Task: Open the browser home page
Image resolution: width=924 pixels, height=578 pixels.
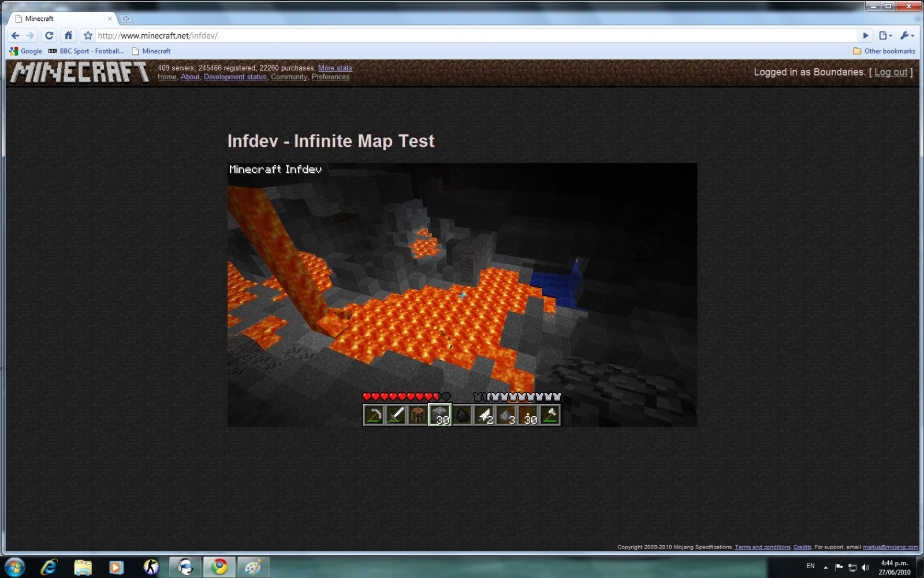Action: [x=68, y=35]
